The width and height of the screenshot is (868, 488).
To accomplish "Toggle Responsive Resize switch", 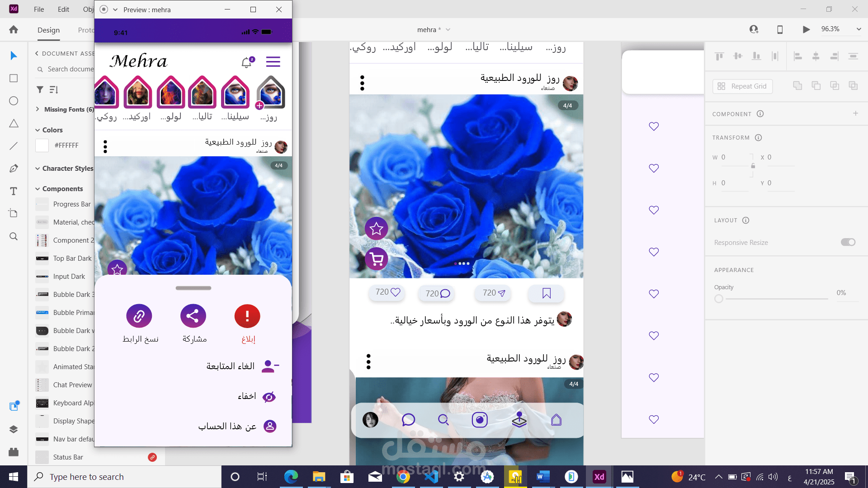I will point(848,242).
